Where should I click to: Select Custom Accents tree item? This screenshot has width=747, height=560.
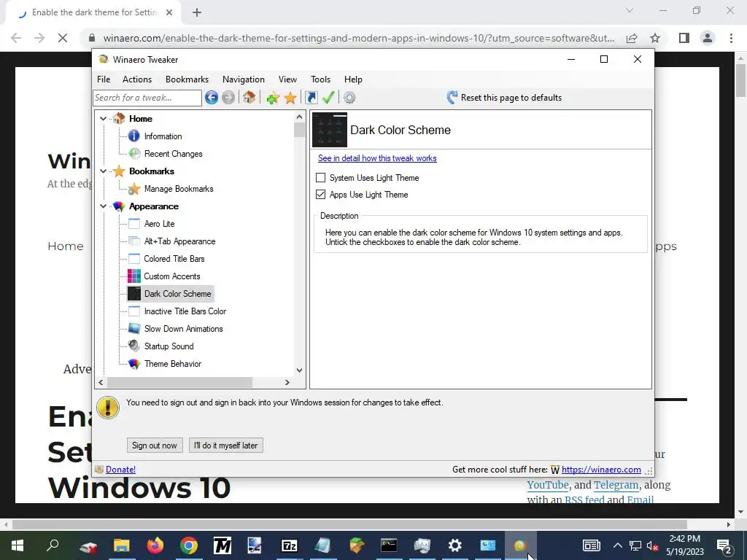click(x=172, y=276)
